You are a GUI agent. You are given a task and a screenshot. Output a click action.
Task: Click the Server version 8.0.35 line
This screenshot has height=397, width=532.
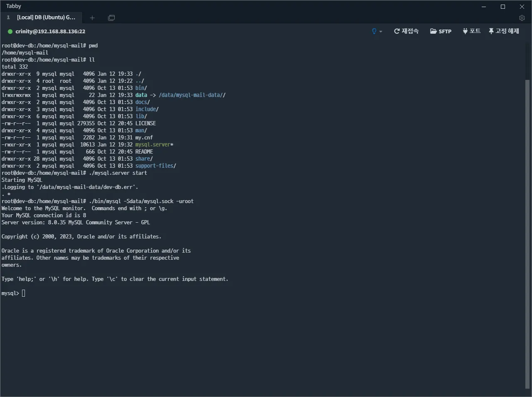(x=76, y=223)
